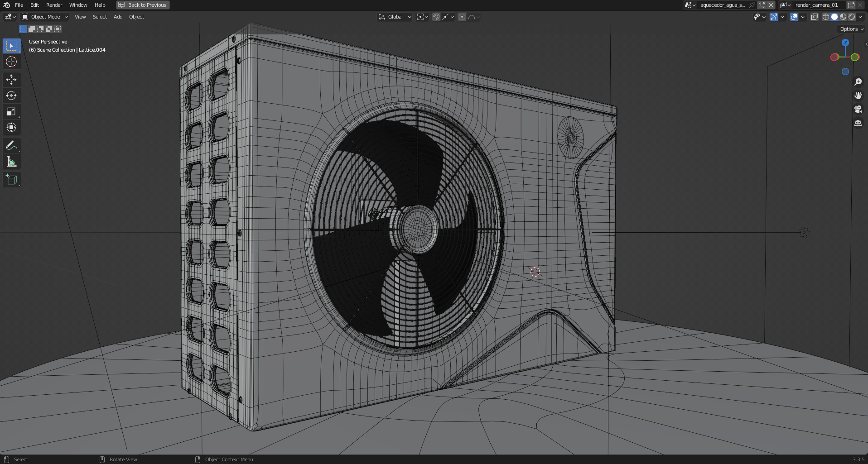Pick the Measure tool
The height and width of the screenshot is (464, 868).
tap(11, 162)
